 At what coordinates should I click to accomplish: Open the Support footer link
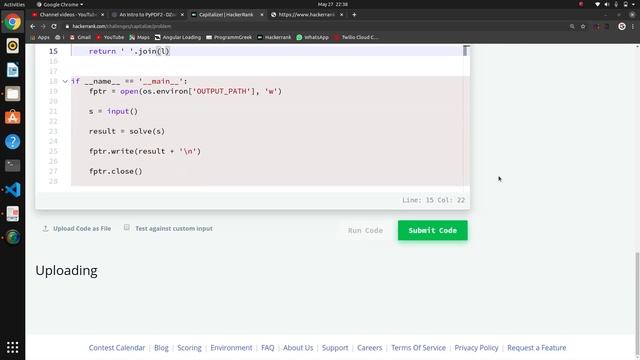335,348
